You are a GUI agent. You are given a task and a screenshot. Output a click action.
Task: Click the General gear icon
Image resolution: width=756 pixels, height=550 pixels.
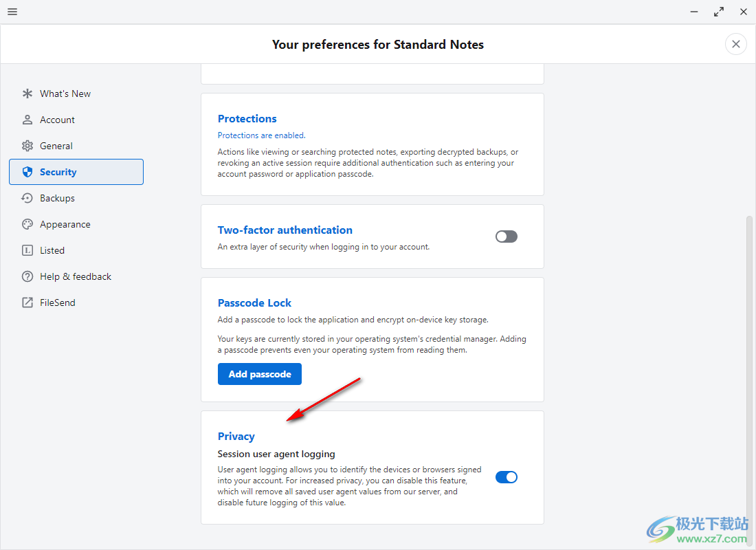[27, 146]
